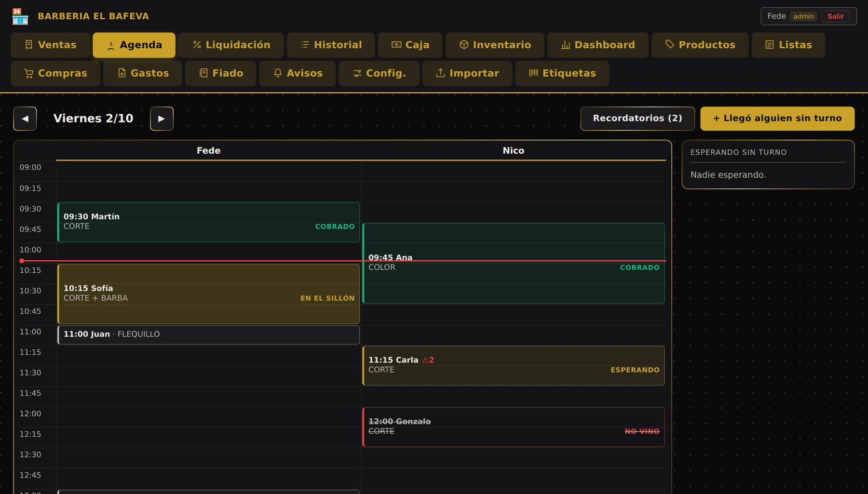Click the bell icon beside Avisos
The height and width of the screenshot is (494, 868).
(278, 73)
